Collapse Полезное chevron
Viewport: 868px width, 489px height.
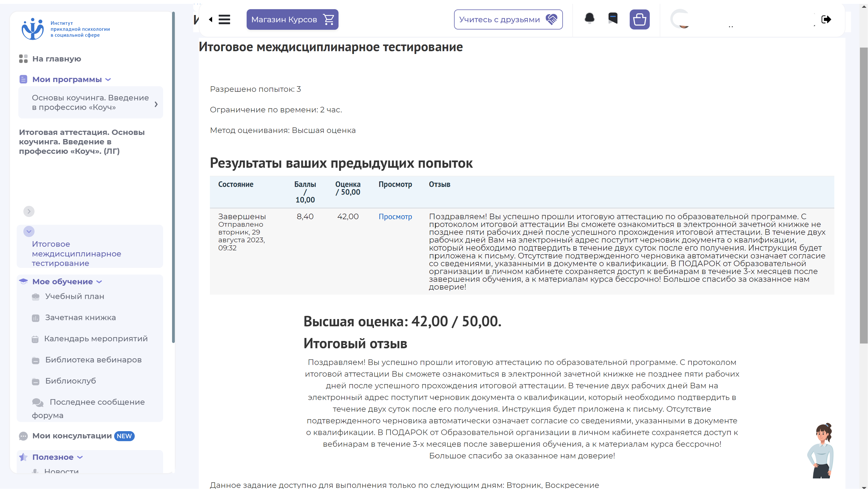pos(80,457)
